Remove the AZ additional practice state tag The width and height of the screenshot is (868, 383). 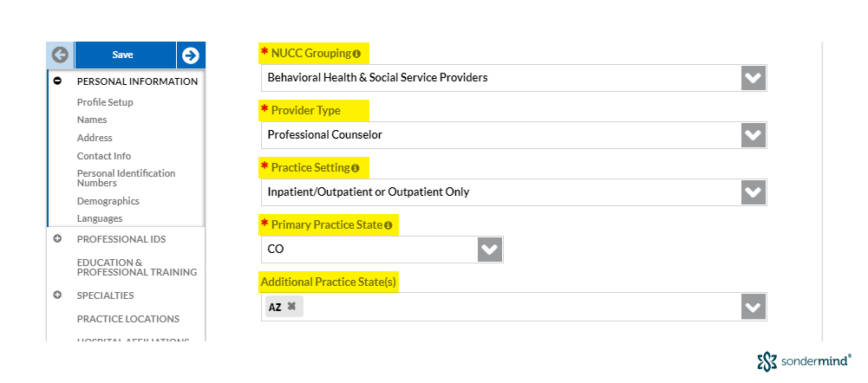pyautogui.click(x=291, y=306)
